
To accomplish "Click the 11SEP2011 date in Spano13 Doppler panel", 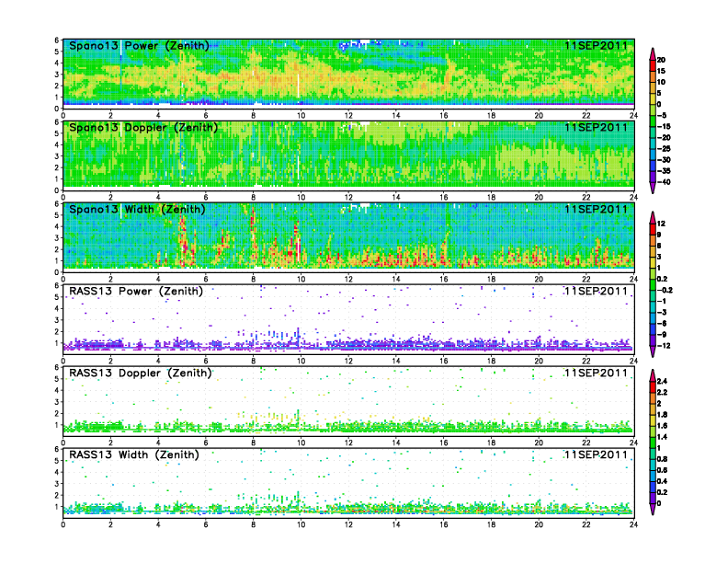I will click(597, 128).
